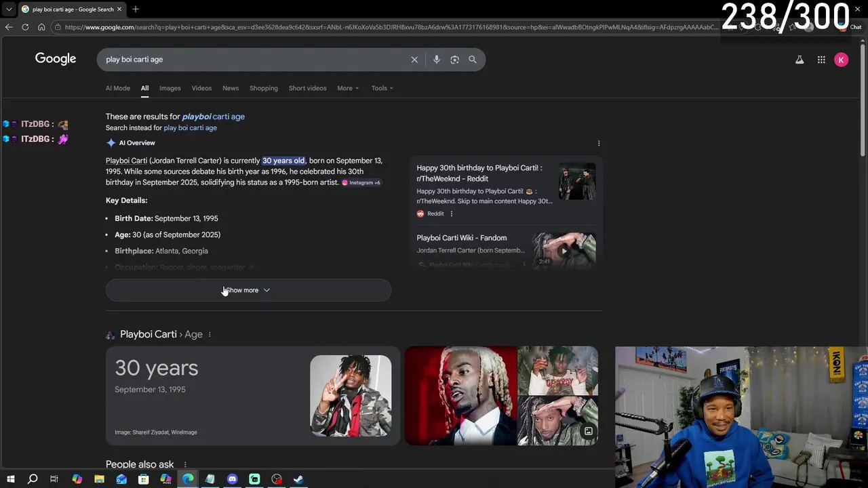Viewport: 868px width, 488px height.
Task: Click the magnifier search submit icon
Action: (473, 60)
